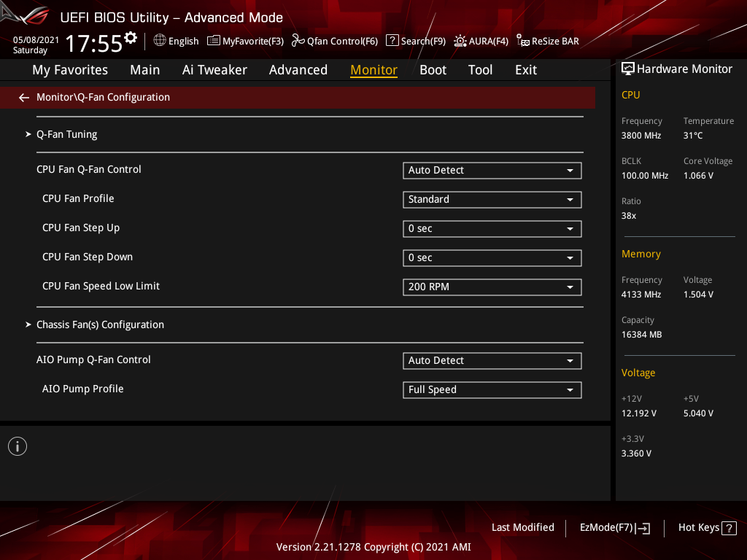Screen dimensions: 747x560
Task: Click the 17:55 clock display
Action: (x=94, y=43)
